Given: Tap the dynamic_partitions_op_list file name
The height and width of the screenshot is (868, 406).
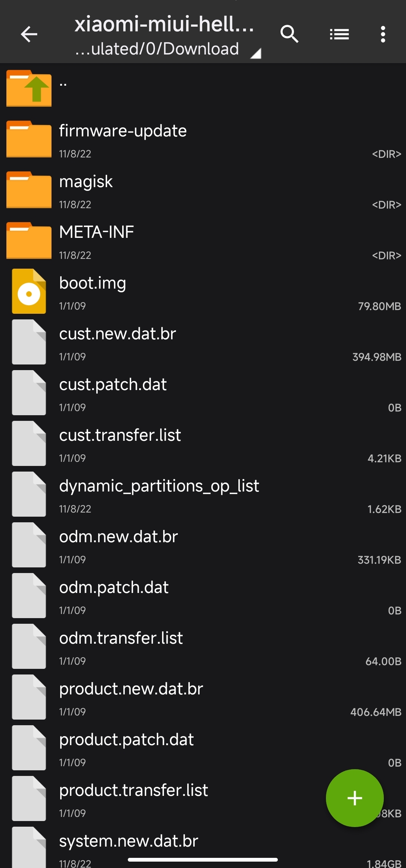Looking at the screenshot, I should 159,487.
